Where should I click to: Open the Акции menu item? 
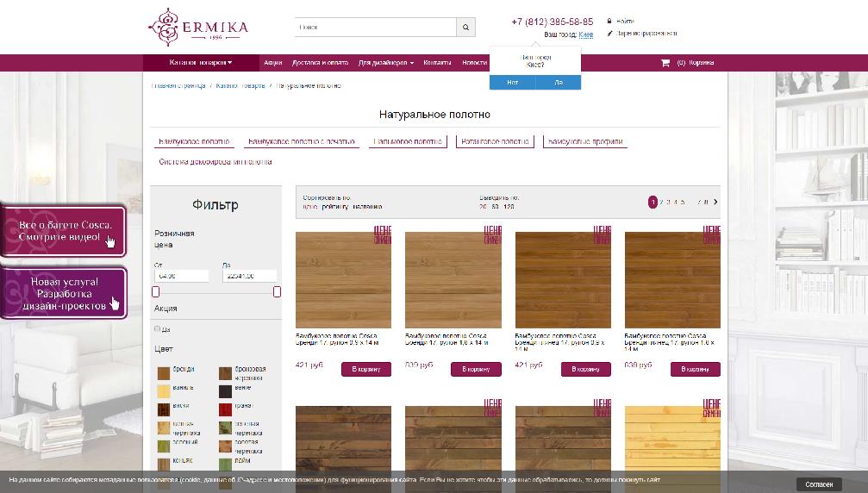tap(273, 63)
